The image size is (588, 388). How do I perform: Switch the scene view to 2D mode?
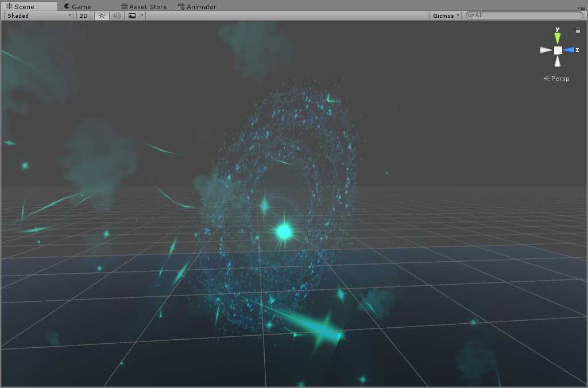coord(83,15)
